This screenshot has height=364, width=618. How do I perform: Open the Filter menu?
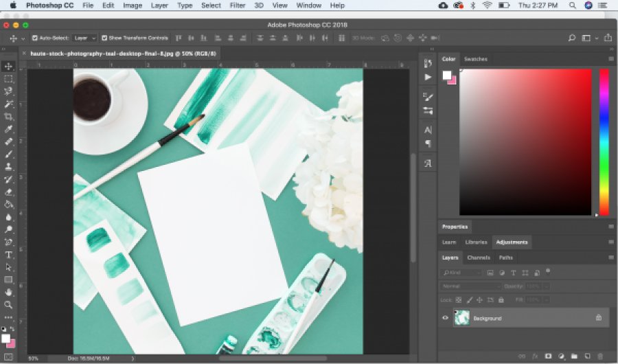coord(238,5)
